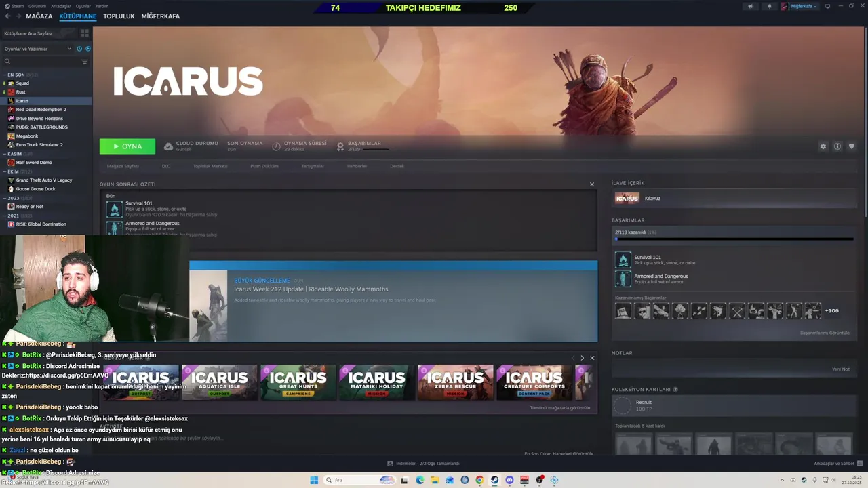
Task: Open the Rehberler link
Action: (x=357, y=166)
